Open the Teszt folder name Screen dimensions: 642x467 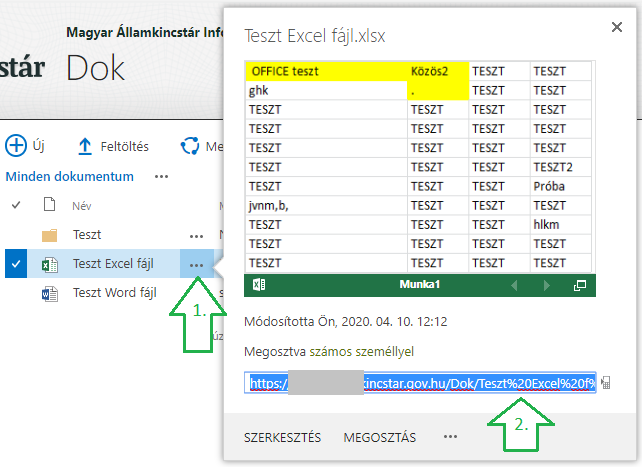[x=87, y=235]
